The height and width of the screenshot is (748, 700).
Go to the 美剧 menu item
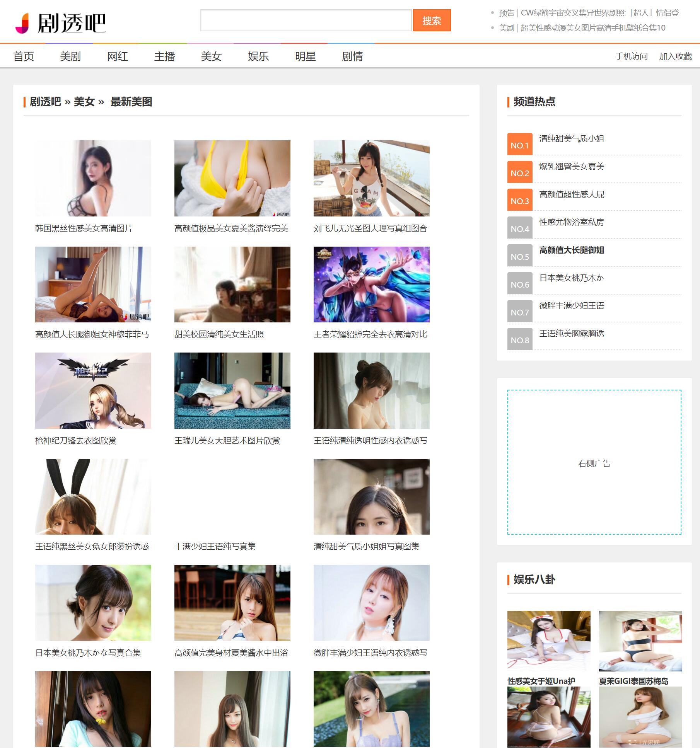tap(70, 56)
